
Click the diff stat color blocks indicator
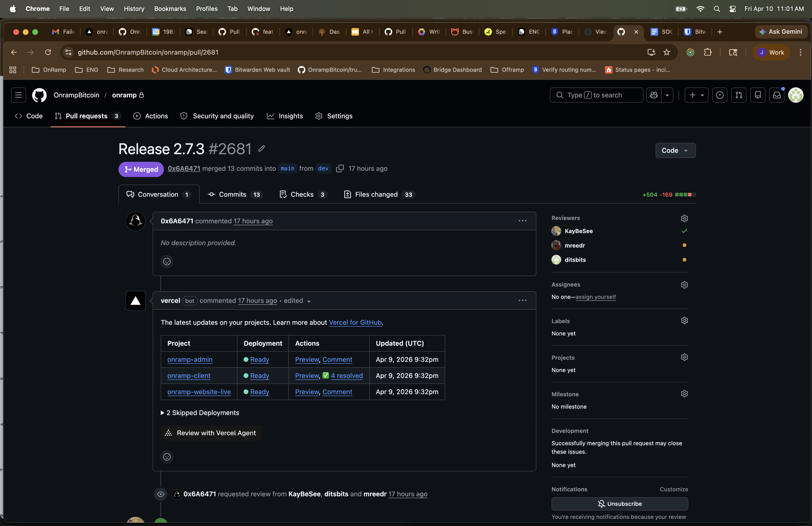(x=685, y=195)
